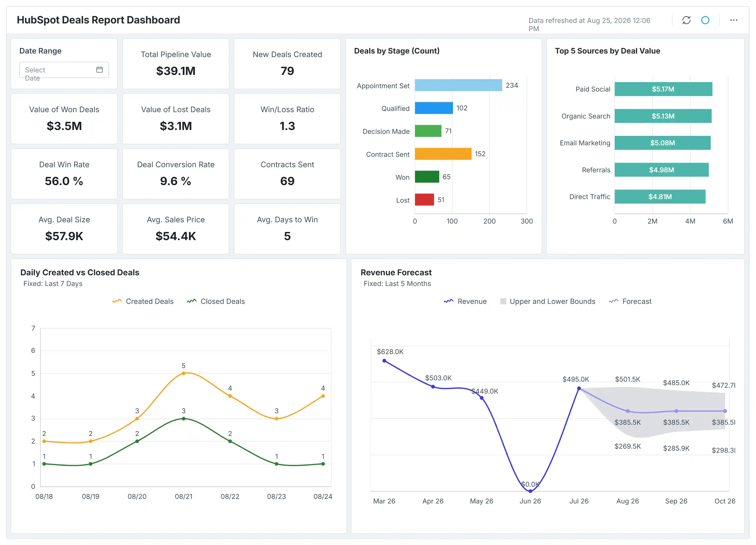Viewport: 756px width, 545px height.
Task: Toggle Revenue legend series
Action: (x=465, y=302)
